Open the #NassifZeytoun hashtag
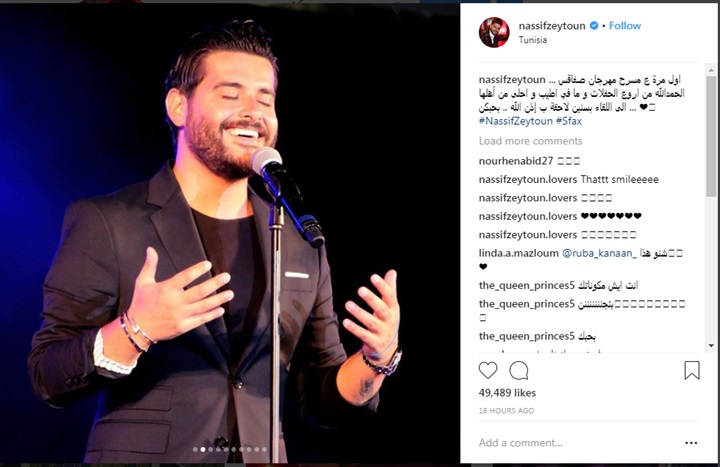 click(516, 121)
